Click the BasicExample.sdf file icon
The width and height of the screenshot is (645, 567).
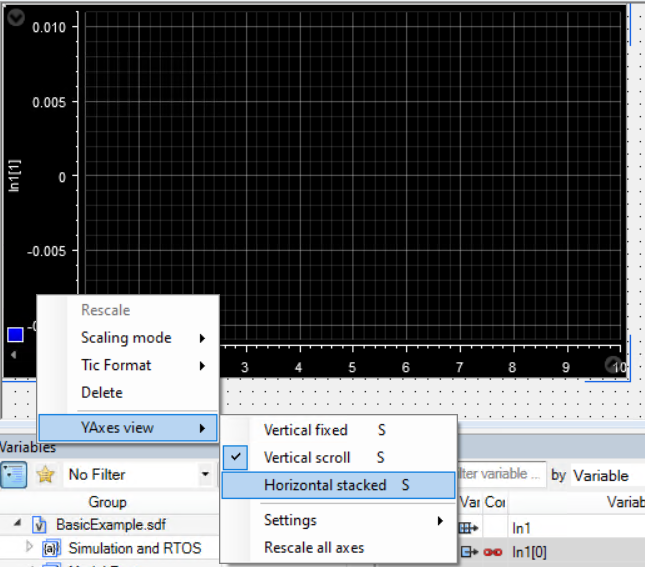40,524
